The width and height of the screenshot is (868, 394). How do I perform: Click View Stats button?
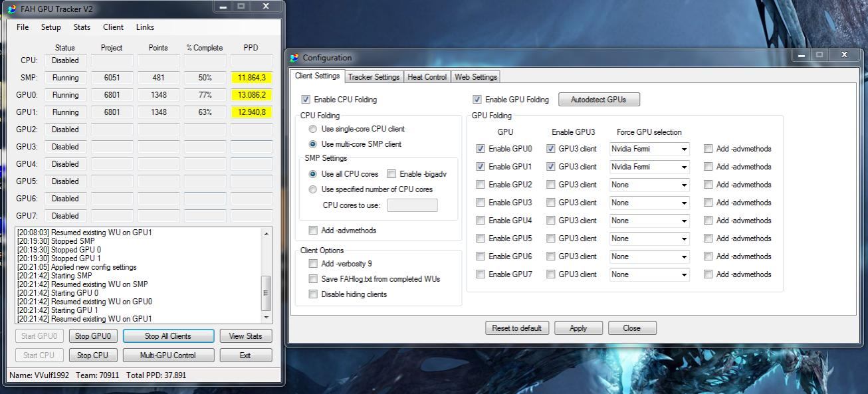[x=246, y=336]
